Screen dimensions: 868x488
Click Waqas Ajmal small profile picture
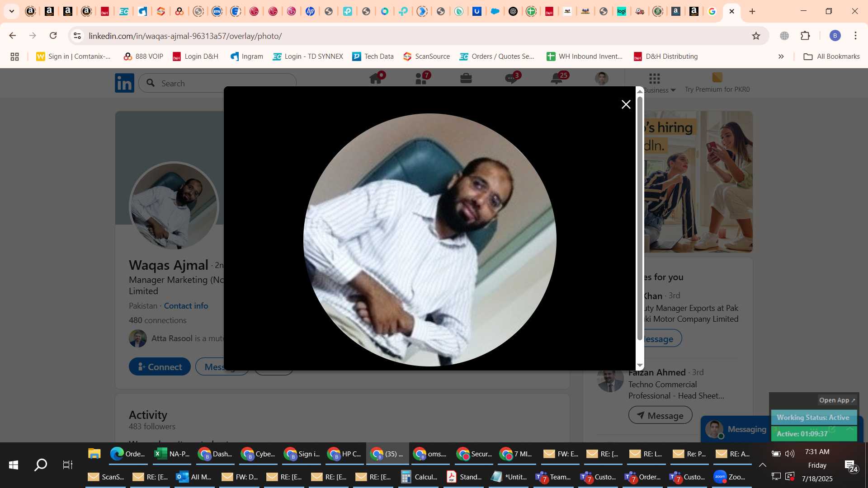(x=174, y=206)
